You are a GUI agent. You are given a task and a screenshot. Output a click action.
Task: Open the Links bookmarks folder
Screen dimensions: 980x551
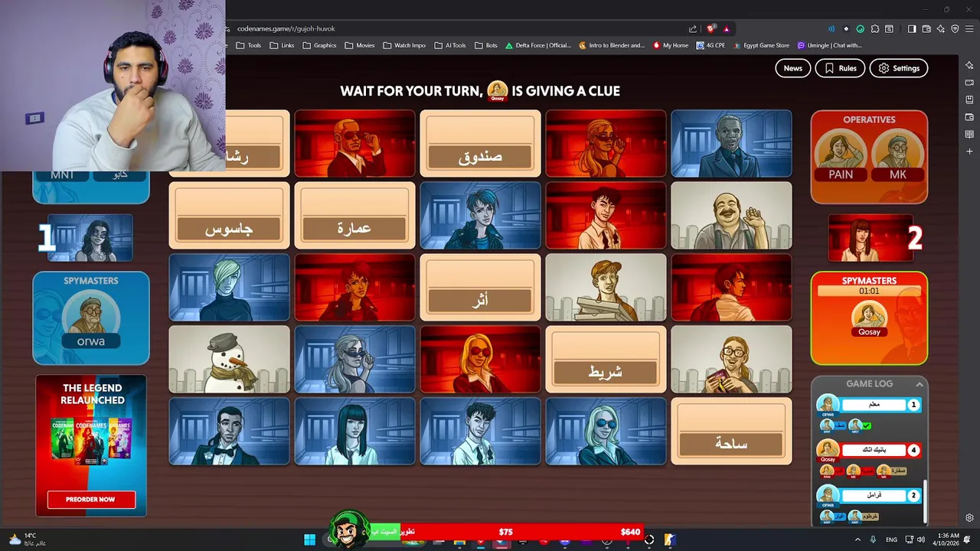[x=282, y=45]
